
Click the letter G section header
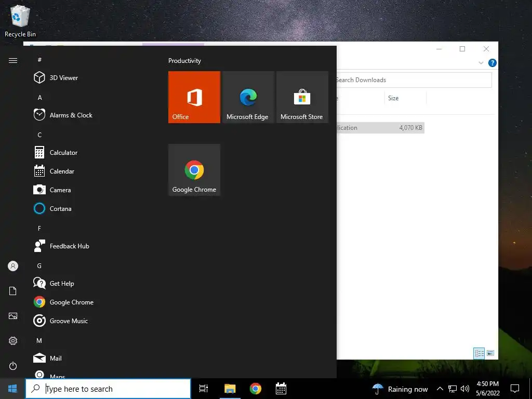point(39,265)
